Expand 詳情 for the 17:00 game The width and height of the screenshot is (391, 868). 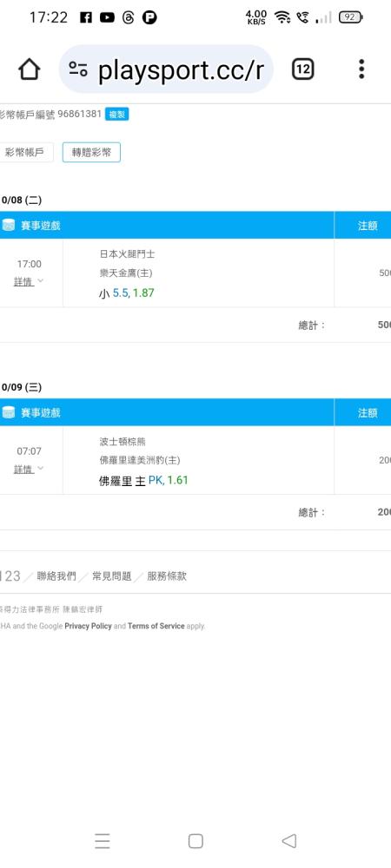(29, 282)
